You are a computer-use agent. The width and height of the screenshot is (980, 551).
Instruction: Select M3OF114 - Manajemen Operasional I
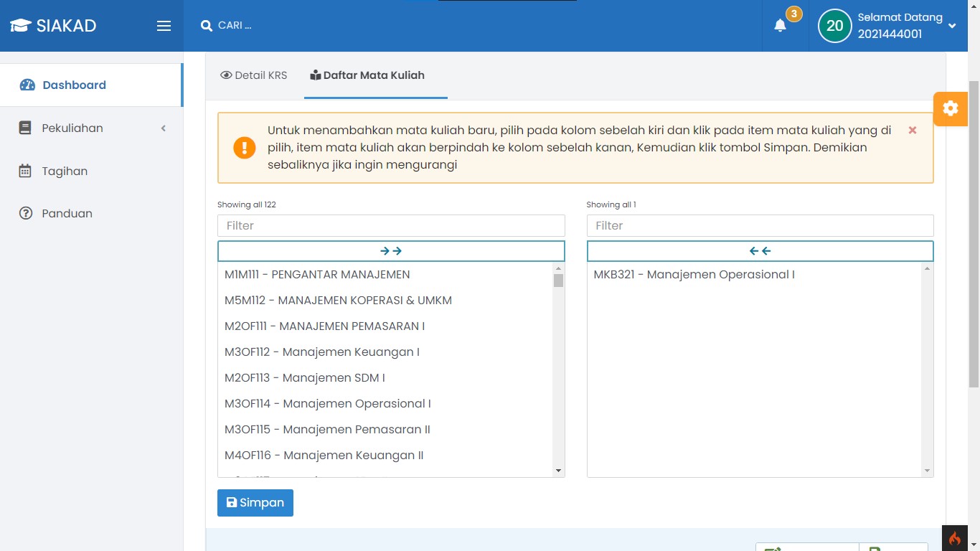point(385,404)
